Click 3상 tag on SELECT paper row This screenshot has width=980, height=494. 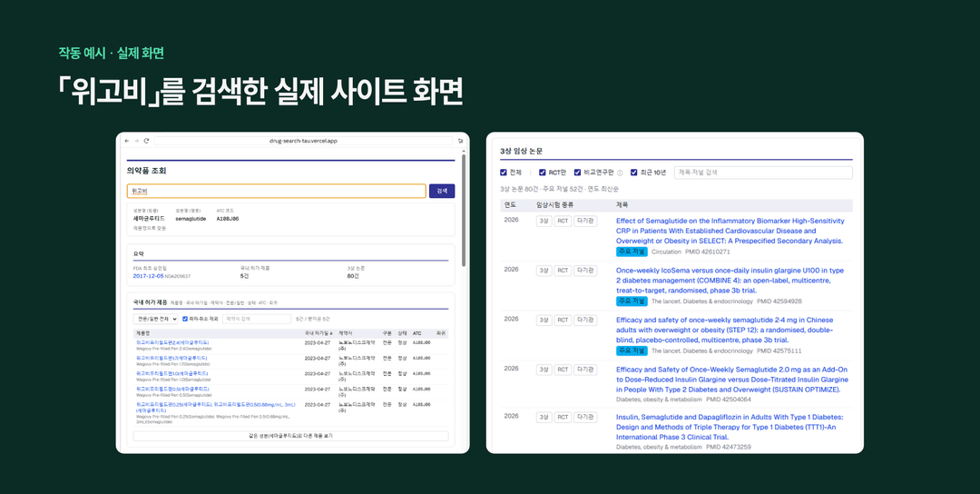544,221
